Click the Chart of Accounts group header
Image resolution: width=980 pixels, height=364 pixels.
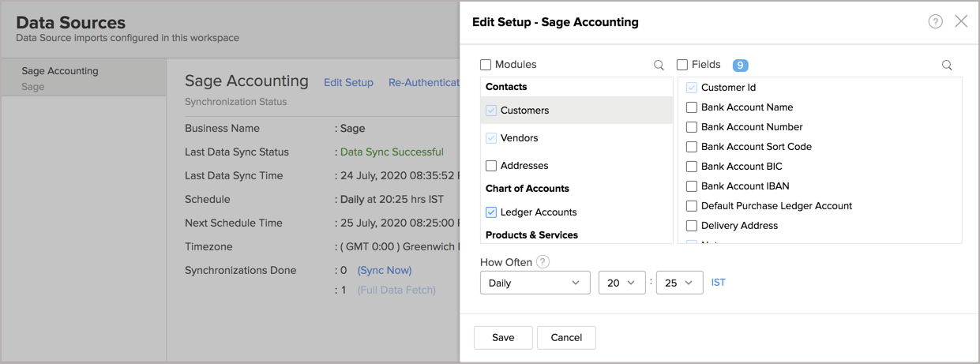coord(528,189)
